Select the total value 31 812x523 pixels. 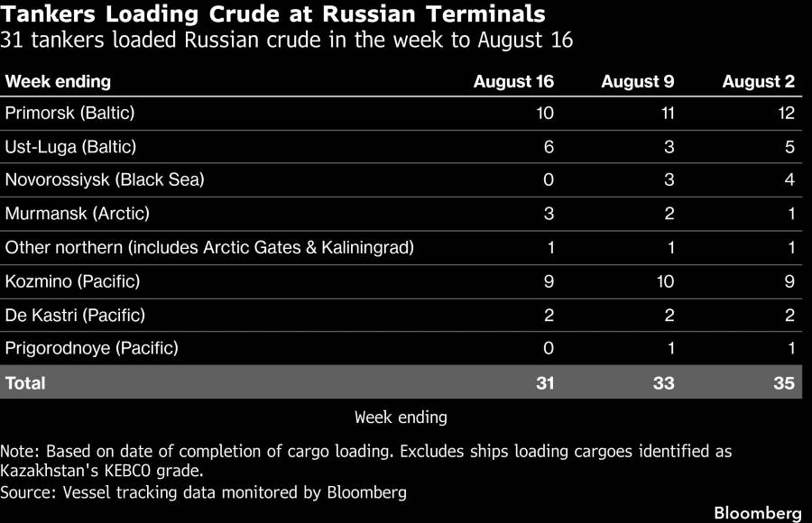545,383
